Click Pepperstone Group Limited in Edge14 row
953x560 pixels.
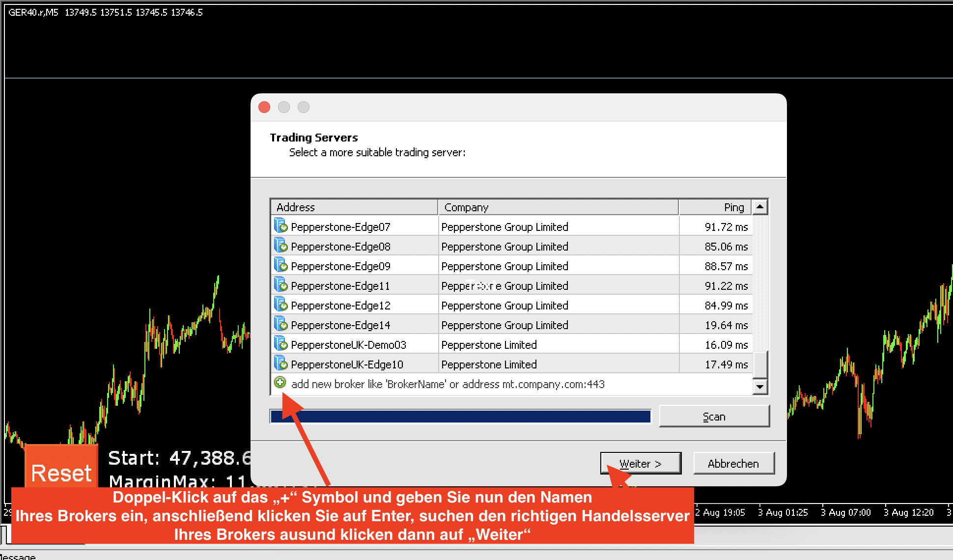click(x=505, y=325)
